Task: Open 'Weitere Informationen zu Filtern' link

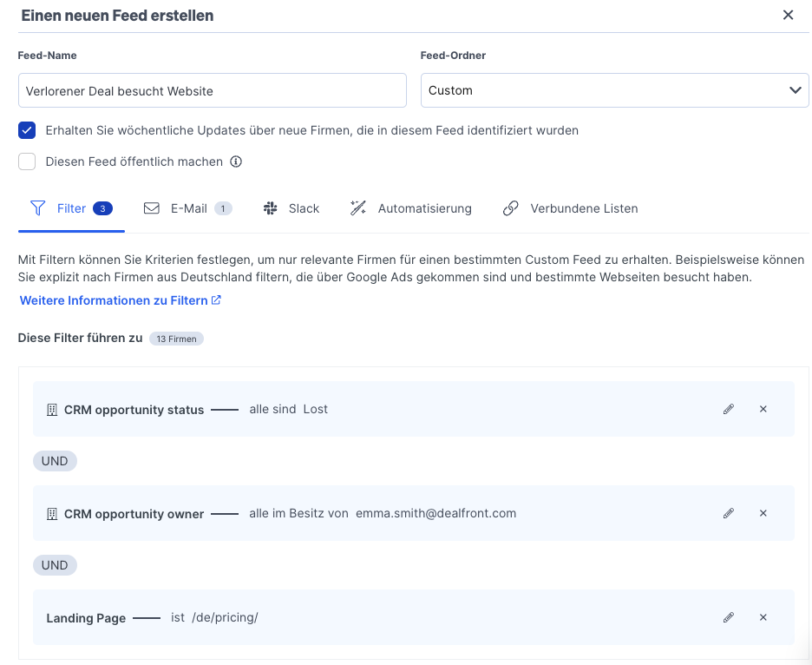Action: coord(113,300)
